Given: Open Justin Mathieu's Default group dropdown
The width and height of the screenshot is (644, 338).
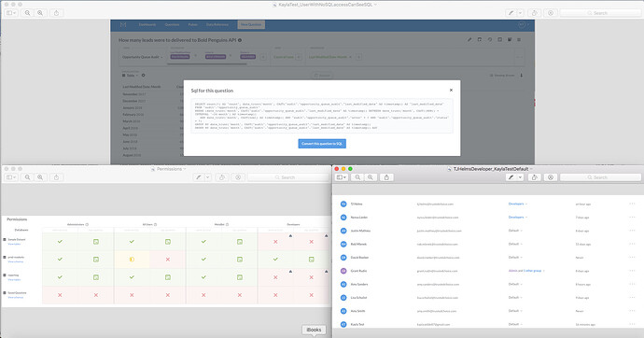Looking at the screenshot, I should [x=515, y=231].
